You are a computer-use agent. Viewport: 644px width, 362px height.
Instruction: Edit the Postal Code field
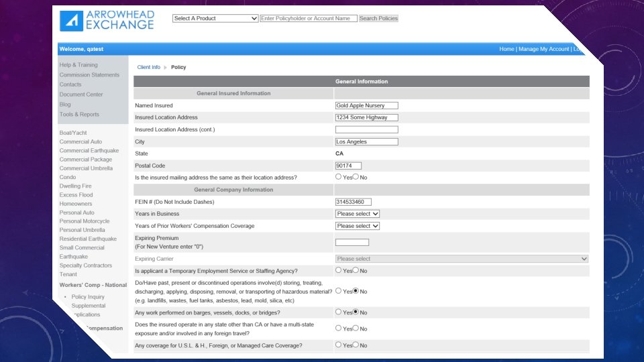pos(348,166)
